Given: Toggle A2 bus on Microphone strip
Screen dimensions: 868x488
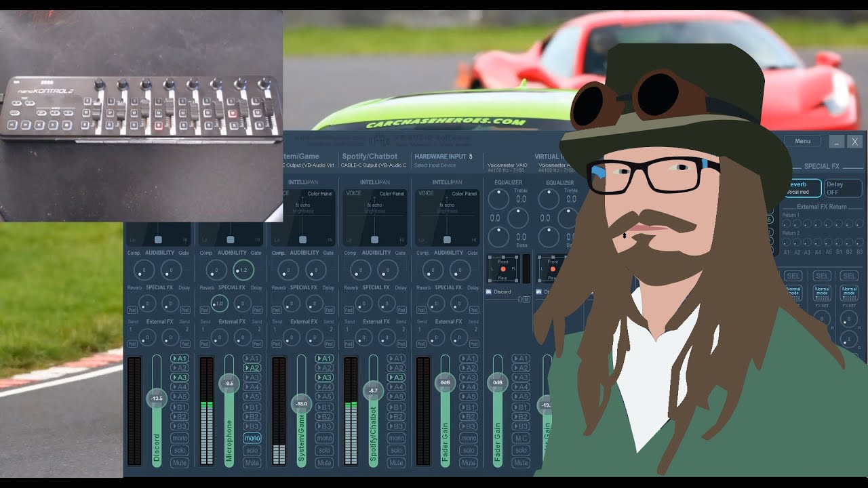Looking at the screenshot, I should (252, 368).
